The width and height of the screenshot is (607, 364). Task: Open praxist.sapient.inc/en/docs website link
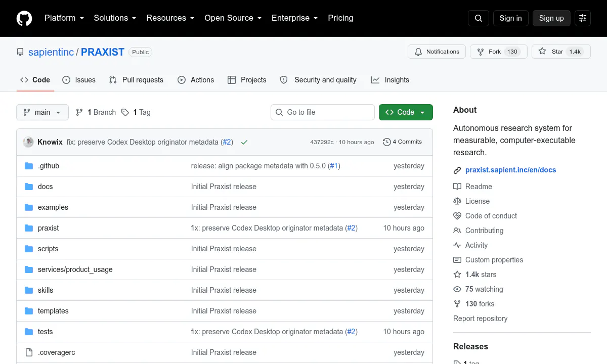point(510,170)
